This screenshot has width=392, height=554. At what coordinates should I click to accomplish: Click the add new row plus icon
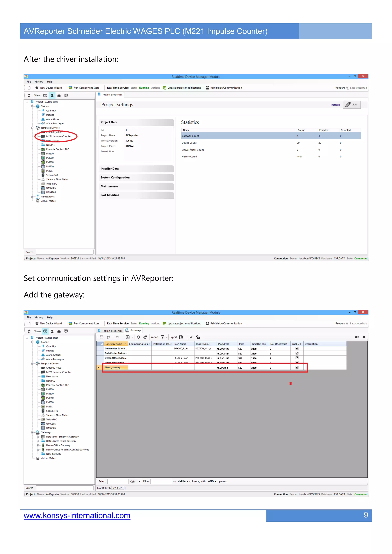128,337
